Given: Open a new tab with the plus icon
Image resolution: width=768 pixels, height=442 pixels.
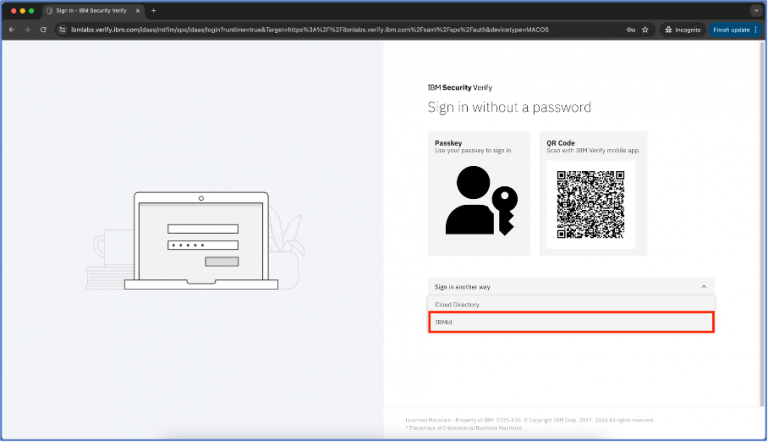Looking at the screenshot, I should point(153,10).
